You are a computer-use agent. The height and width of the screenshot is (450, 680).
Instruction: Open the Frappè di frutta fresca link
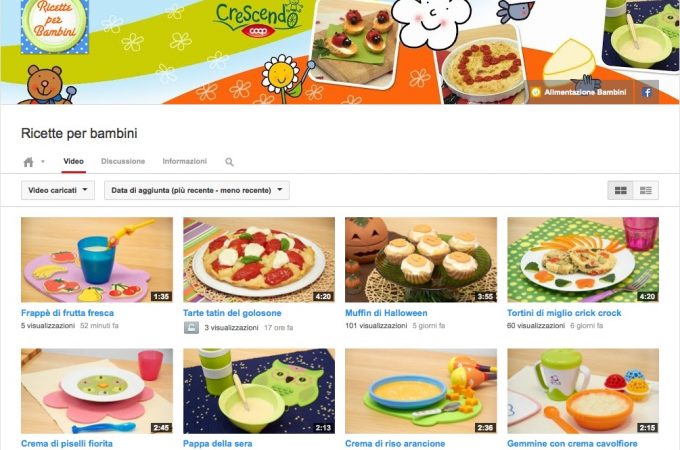pos(67,313)
